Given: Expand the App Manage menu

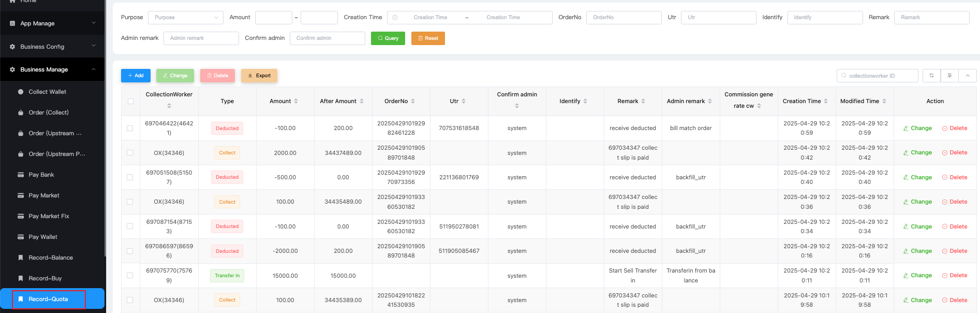Looking at the screenshot, I should [53, 23].
